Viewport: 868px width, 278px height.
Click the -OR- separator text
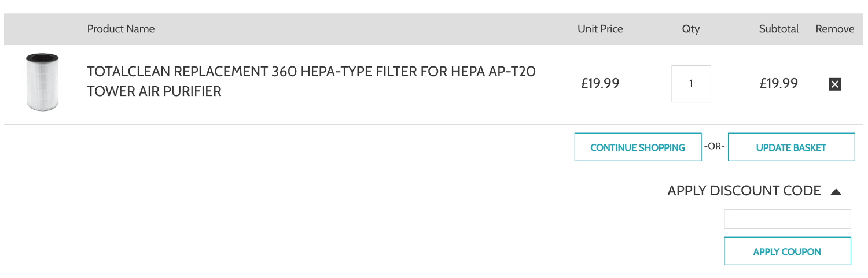pos(715,146)
